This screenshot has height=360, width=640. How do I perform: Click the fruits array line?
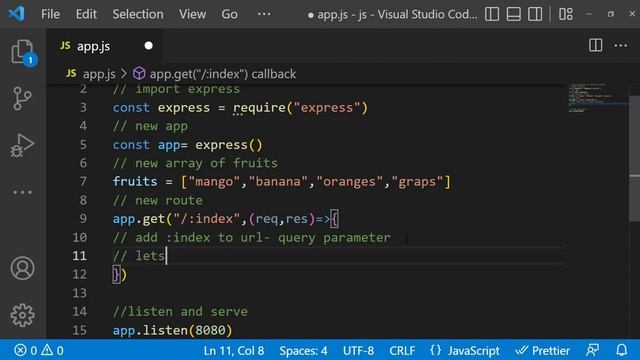click(x=282, y=182)
